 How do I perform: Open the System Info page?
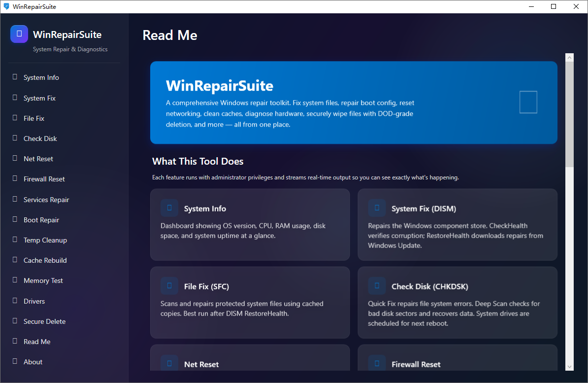pyautogui.click(x=64, y=77)
